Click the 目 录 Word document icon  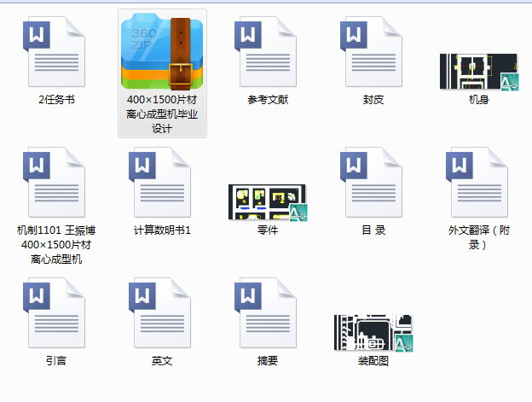pos(373,183)
